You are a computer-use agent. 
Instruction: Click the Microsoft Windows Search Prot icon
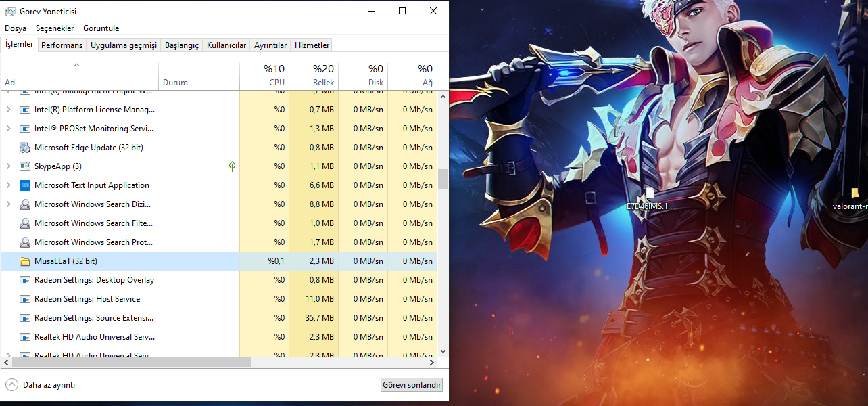pyautogui.click(x=25, y=242)
